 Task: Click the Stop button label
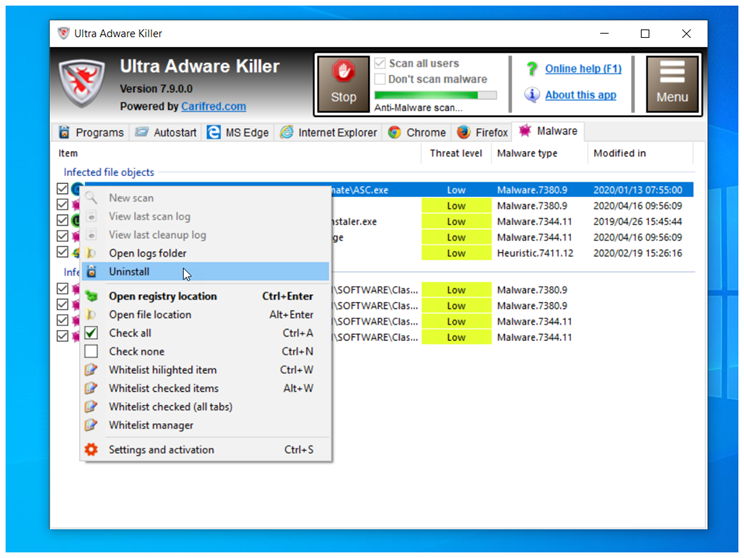point(343,97)
